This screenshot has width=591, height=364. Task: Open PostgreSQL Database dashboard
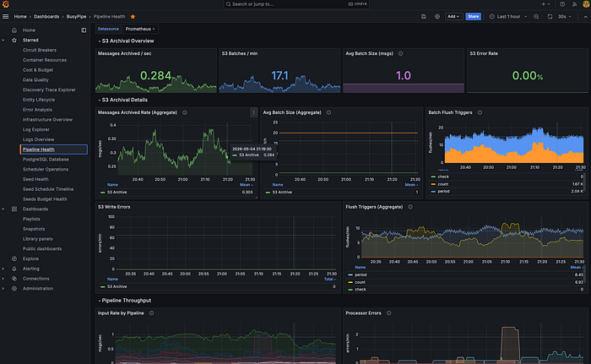tap(46, 159)
